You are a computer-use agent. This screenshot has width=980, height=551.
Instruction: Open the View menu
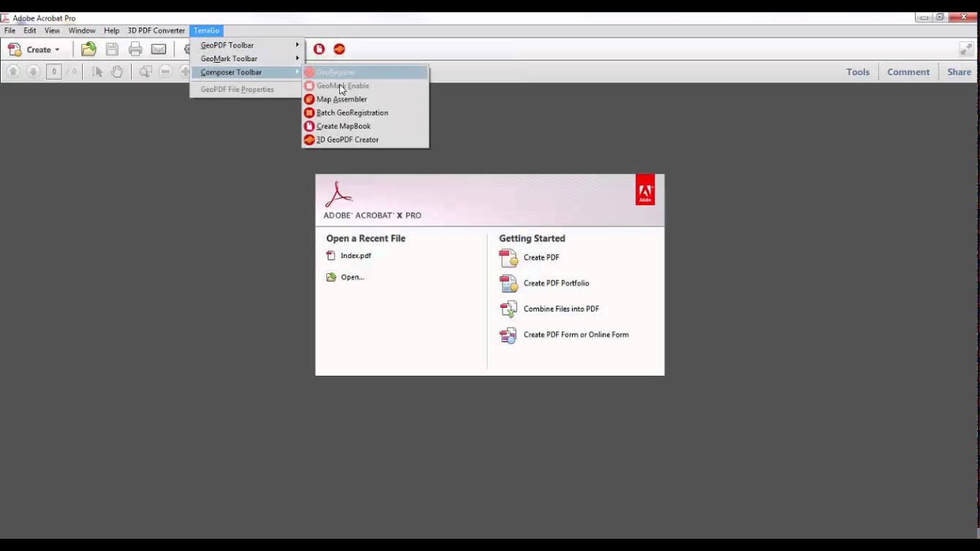click(52, 31)
